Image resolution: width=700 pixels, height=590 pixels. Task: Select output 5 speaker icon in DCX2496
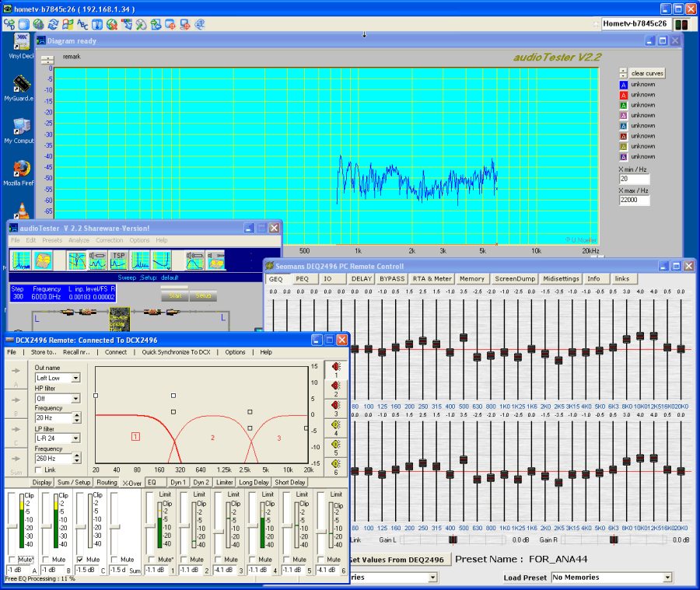click(x=336, y=447)
